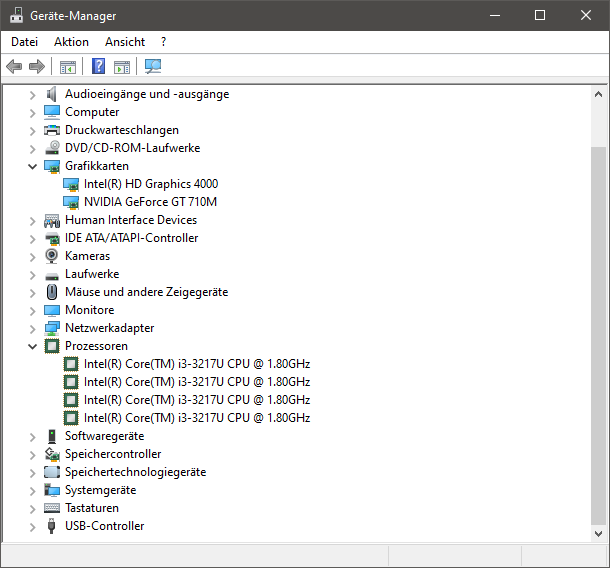This screenshot has height=568, width=610.
Task: Collapse the Grafikkarten category
Action: 33,167
